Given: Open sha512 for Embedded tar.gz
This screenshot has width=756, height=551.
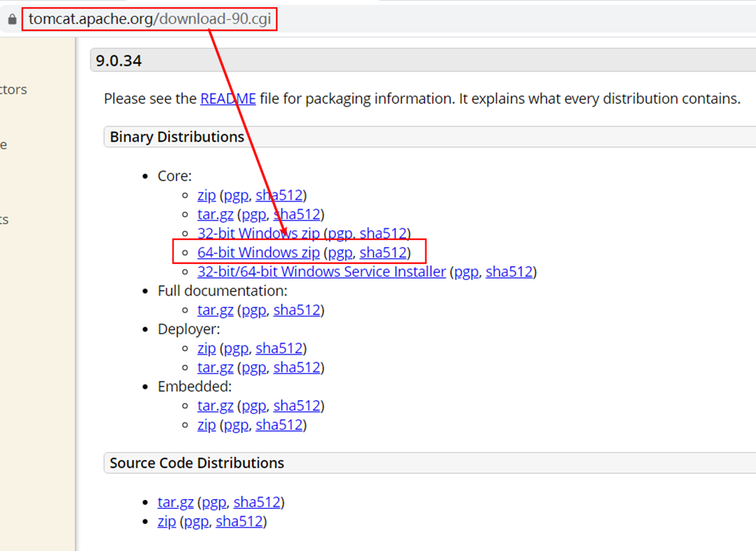Looking at the screenshot, I should click(297, 406).
